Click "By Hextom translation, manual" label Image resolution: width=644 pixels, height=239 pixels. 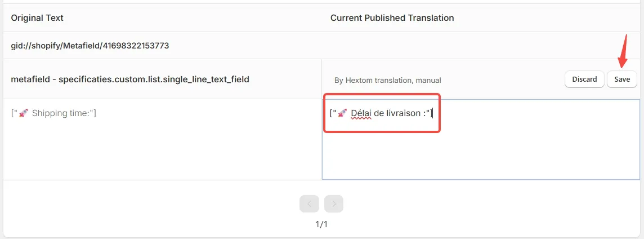(388, 81)
